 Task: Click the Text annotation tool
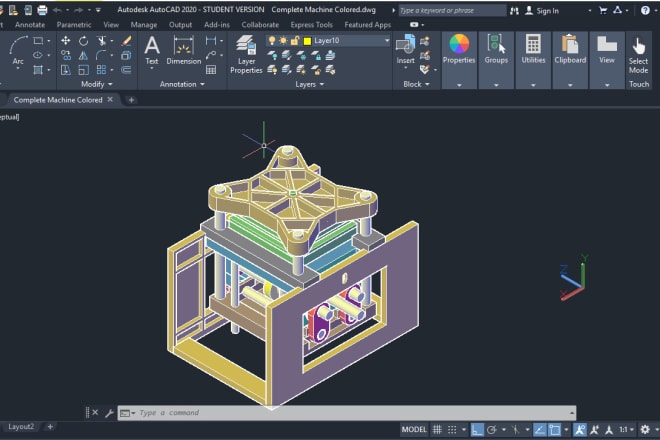point(152,50)
